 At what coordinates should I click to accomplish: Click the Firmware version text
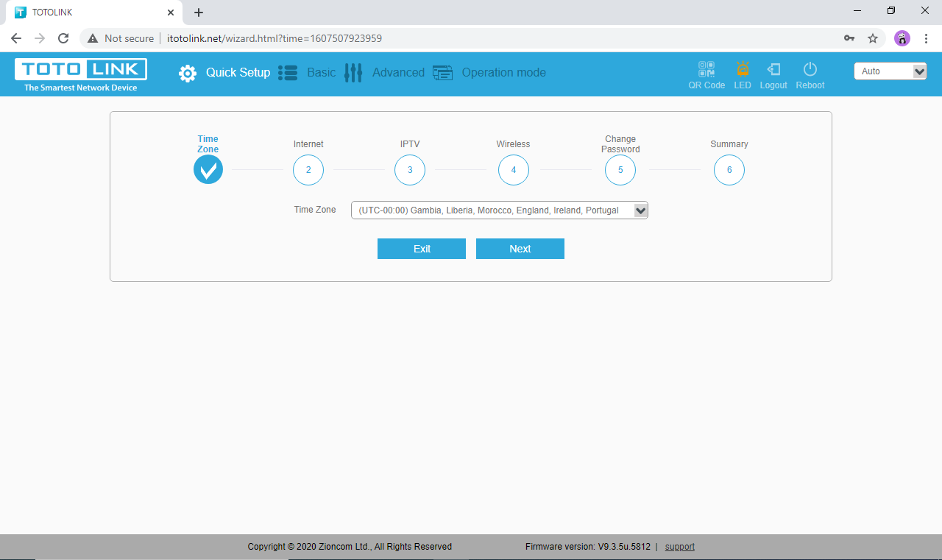(588, 547)
